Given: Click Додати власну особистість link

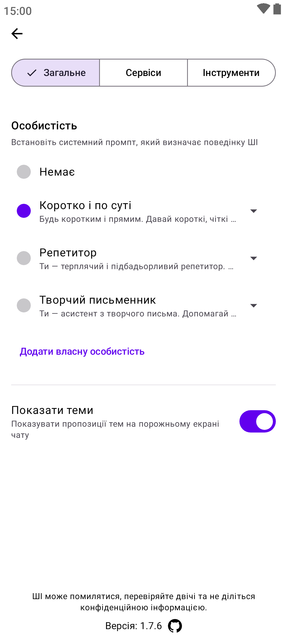Looking at the screenshot, I should pyautogui.click(x=82, y=351).
